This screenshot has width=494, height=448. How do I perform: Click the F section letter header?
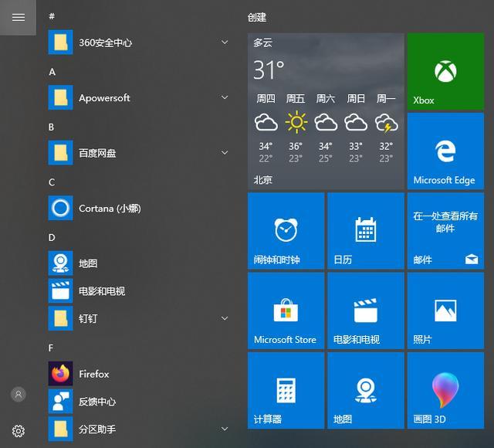pos(51,348)
